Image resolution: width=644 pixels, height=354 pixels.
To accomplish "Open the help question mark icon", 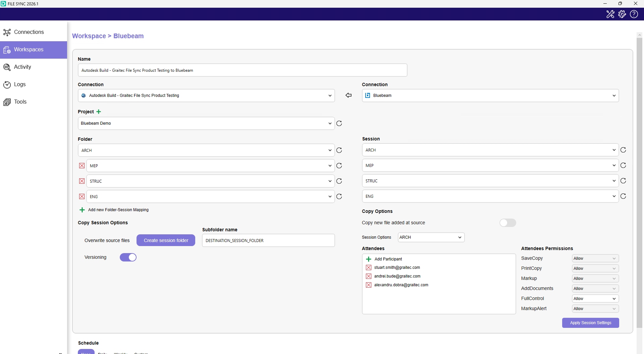I will pyautogui.click(x=634, y=14).
